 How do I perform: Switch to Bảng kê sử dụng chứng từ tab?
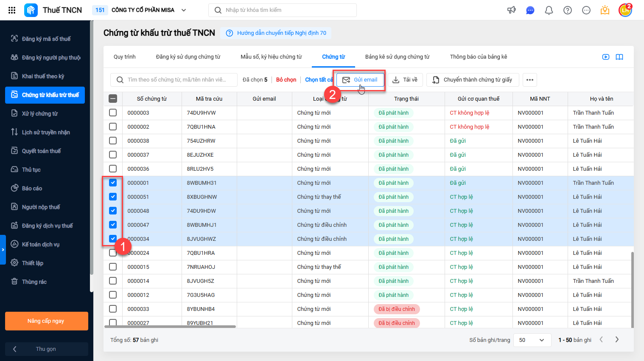click(397, 56)
